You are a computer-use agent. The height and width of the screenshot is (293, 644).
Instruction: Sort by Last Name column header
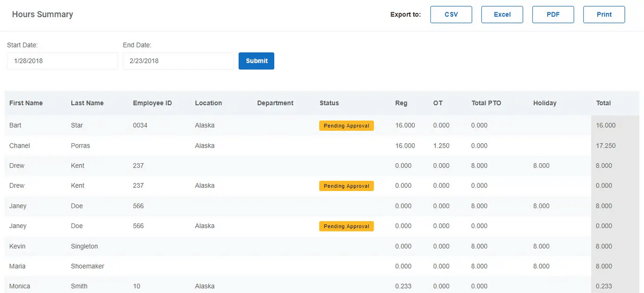click(87, 103)
